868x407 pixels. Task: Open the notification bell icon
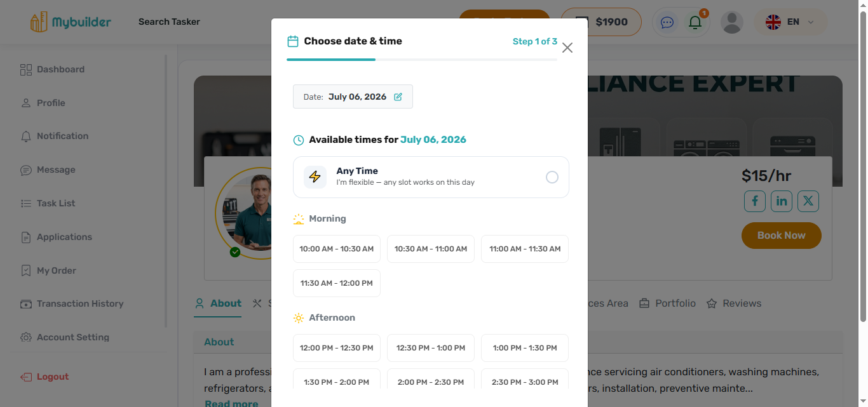[x=695, y=22]
